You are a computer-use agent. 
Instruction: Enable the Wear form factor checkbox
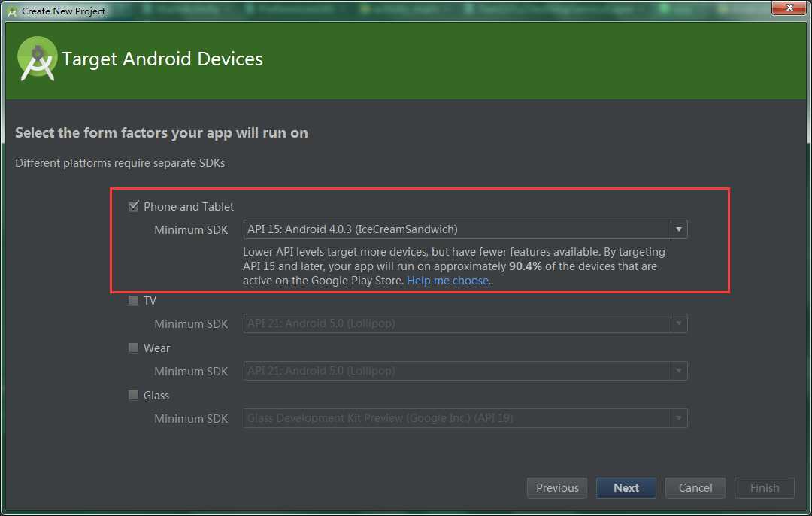pyautogui.click(x=134, y=348)
